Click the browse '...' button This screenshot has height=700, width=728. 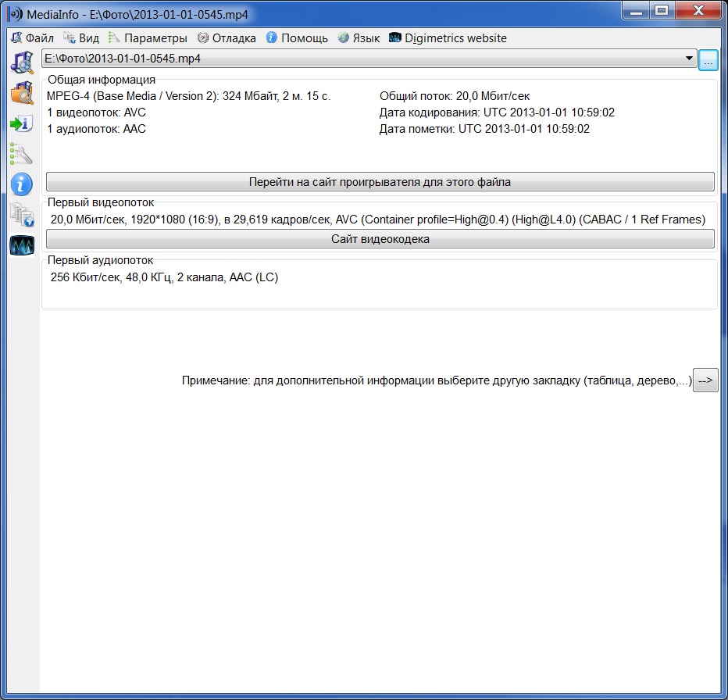pyautogui.click(x=708, y=60)
